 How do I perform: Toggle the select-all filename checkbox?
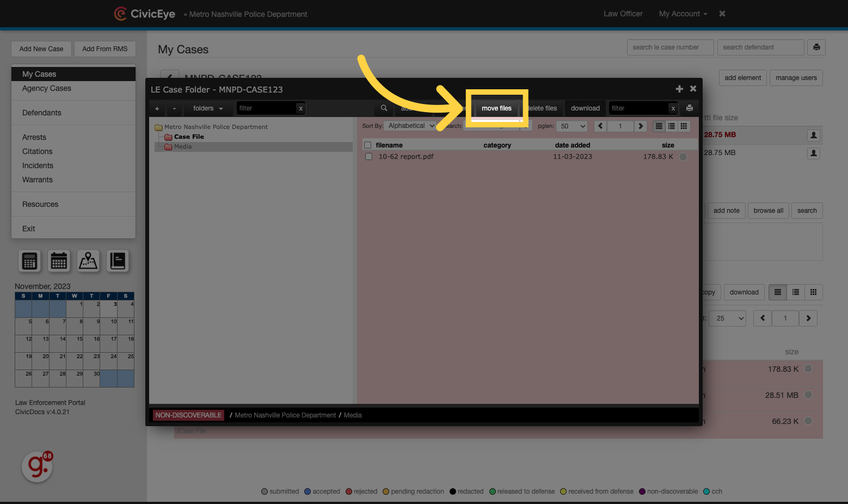(368, 145)
